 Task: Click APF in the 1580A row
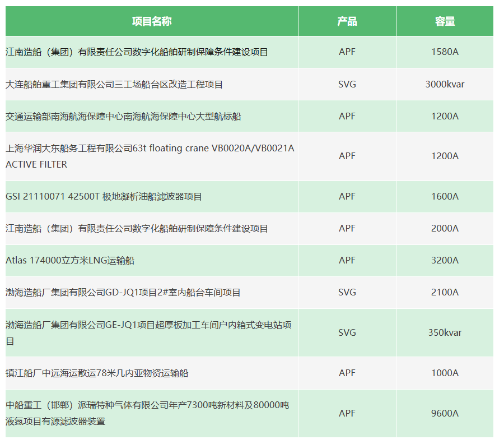[347, 52]
